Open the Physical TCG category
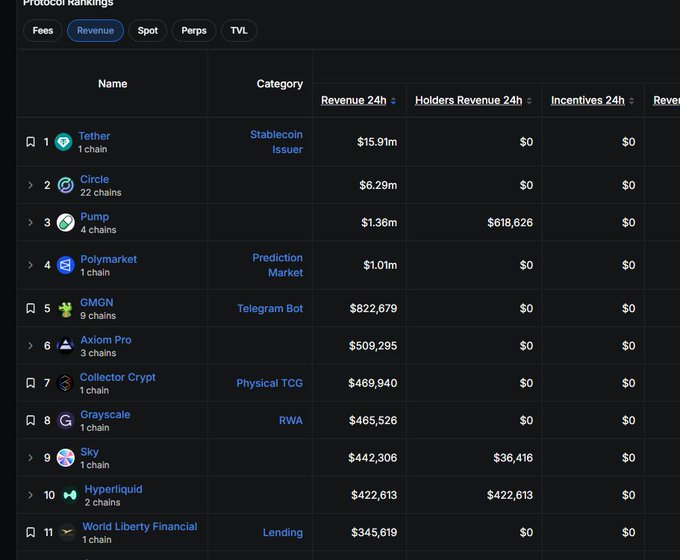Screen dimensions: 680x560 click(x=269, y=383)
